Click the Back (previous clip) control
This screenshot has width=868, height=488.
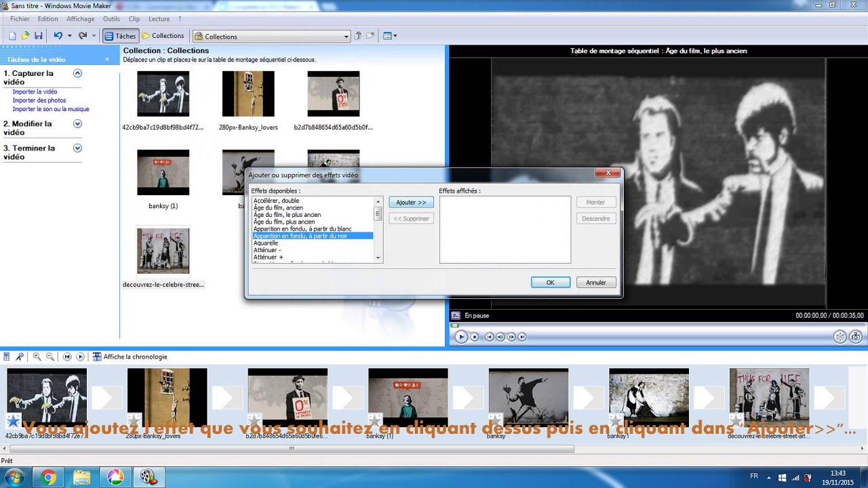click(x=489, y=336)
